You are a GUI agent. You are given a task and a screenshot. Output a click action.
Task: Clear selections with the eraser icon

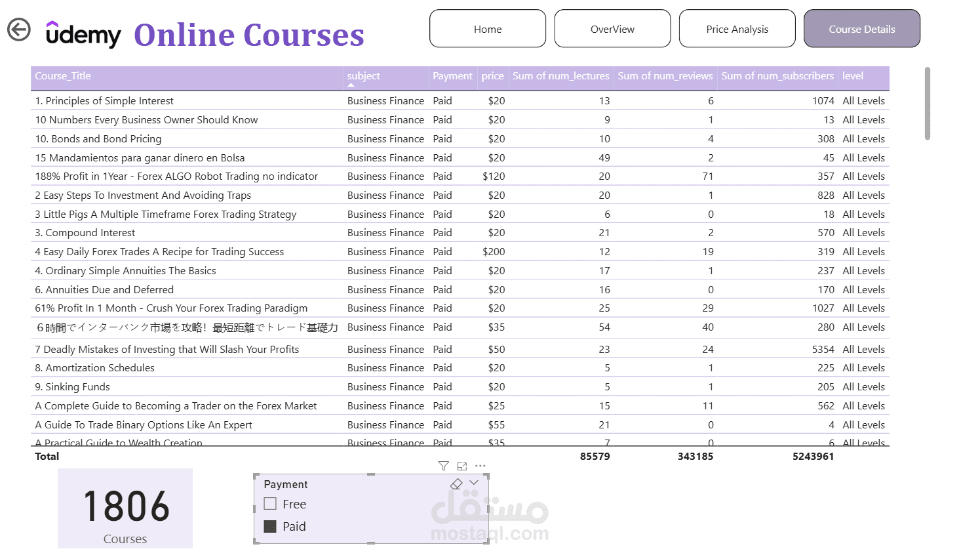pos(456,483)
